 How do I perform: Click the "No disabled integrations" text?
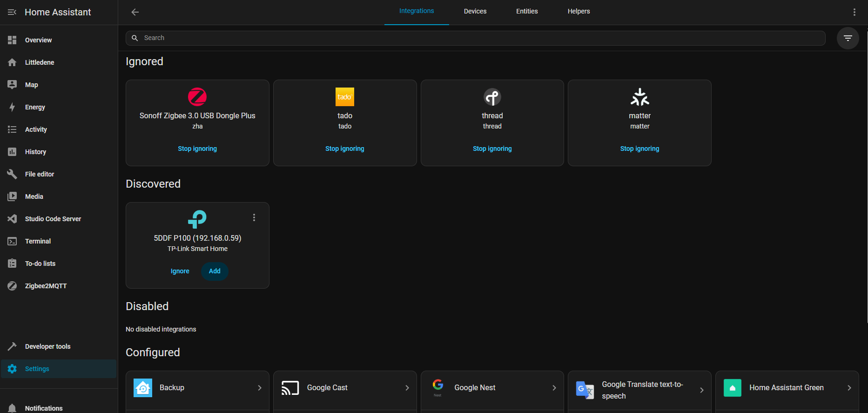pyautogui.click(x=161, y=329)
